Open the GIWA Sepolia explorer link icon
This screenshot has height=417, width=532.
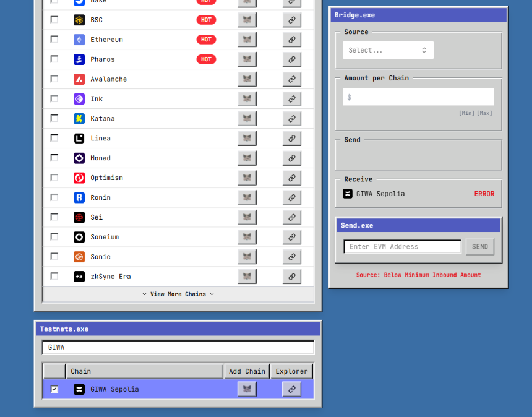(x=292, y=389)
